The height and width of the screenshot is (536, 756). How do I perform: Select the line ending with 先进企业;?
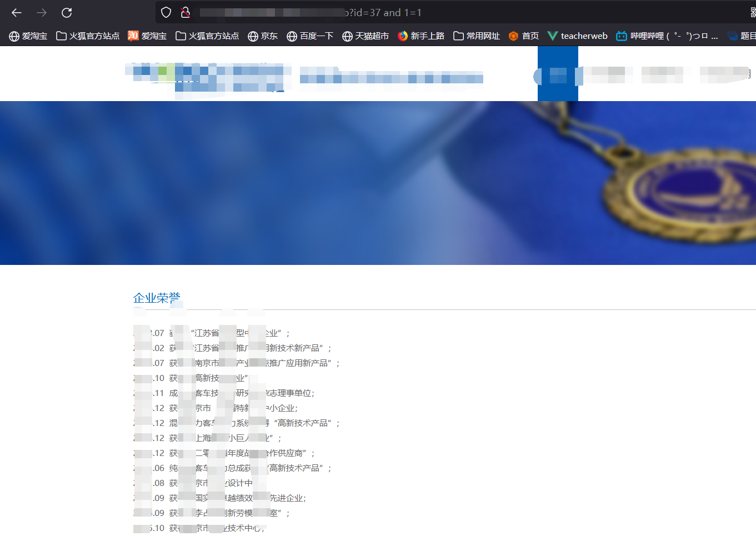pos(220,498)
